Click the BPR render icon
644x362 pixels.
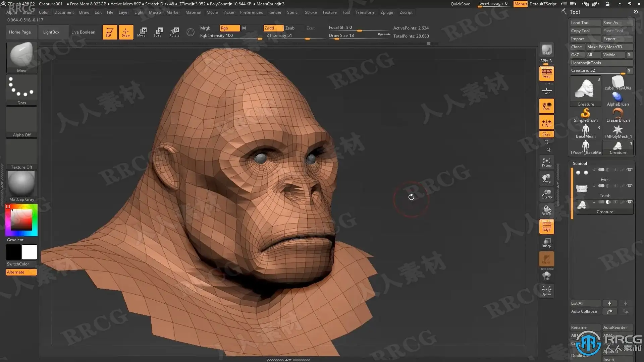point(546,50)
